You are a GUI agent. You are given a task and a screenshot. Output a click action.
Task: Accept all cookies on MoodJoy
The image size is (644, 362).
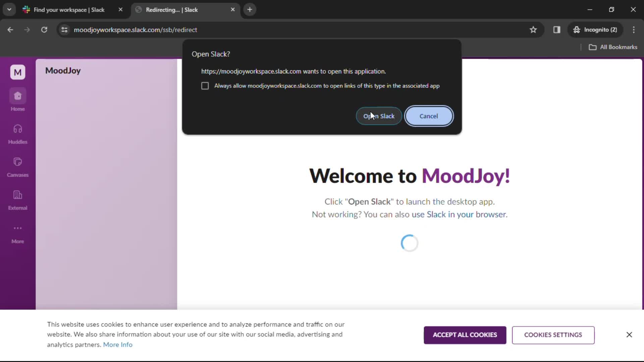click(465, 335)
